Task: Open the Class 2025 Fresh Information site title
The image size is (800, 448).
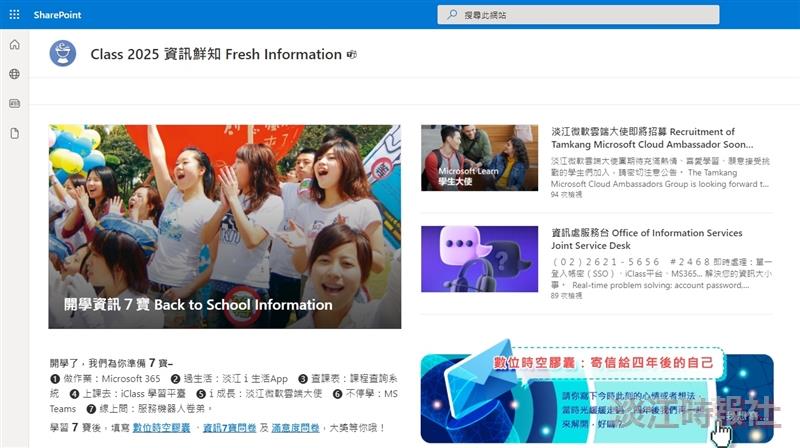Action: [216, 54]
